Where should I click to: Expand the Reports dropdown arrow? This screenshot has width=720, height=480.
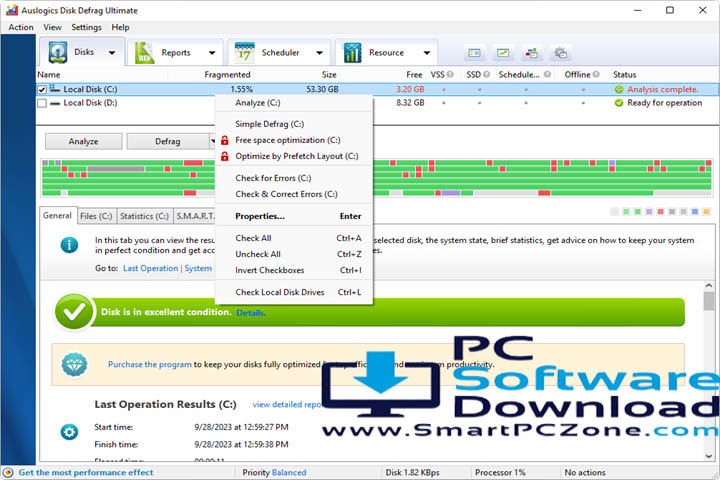click(x=212, y=53)
